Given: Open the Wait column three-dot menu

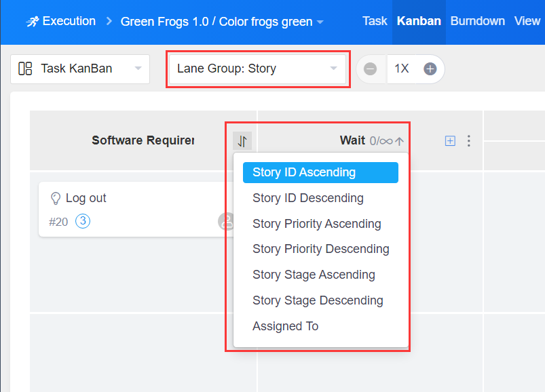Looking at the screenshot, I should coord(469,141).
